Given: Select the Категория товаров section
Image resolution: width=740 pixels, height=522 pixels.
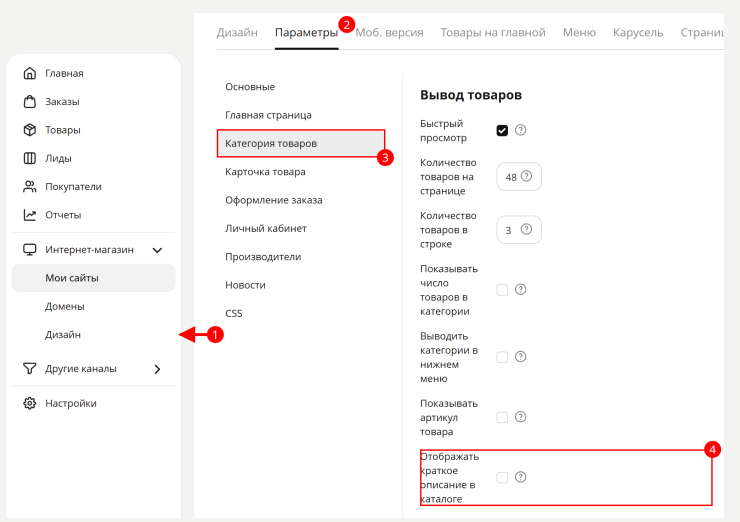Looking at the screenshot, I should click(301, 143).
